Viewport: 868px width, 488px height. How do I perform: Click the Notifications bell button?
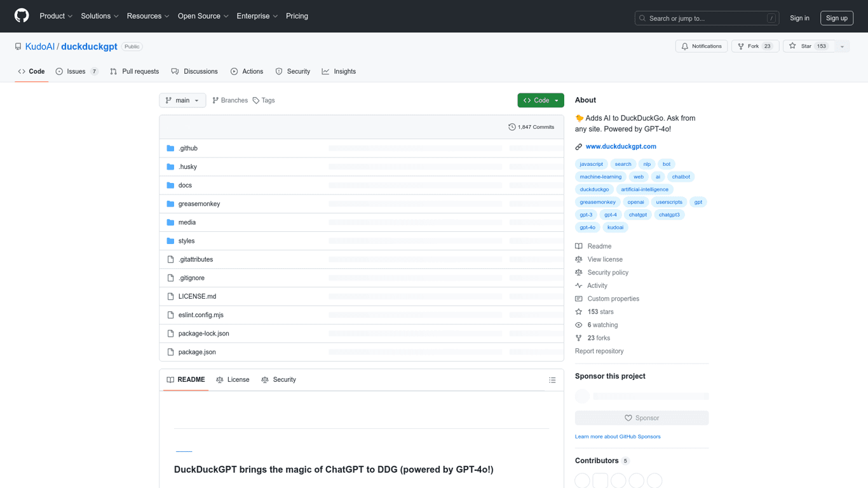701,46
